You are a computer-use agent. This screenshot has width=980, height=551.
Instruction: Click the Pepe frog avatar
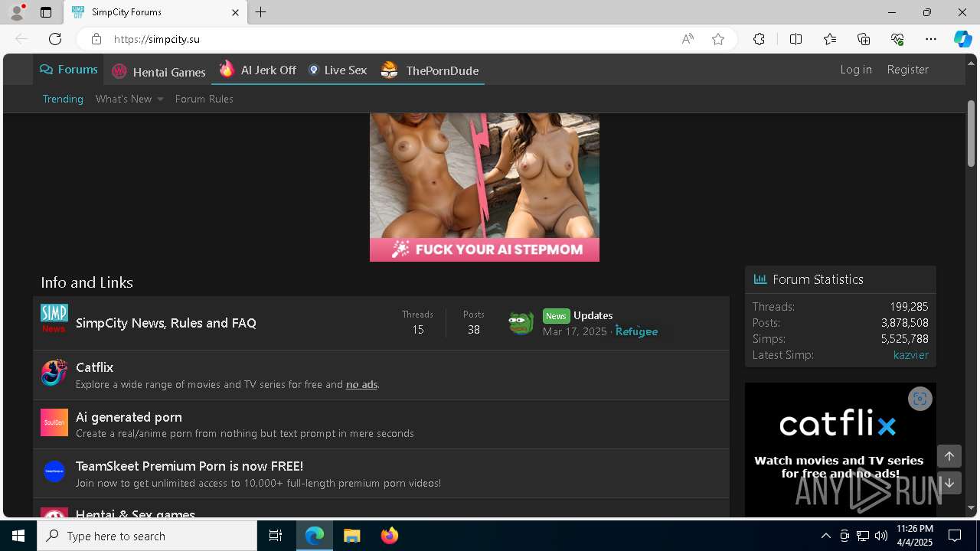pos(521,323)
